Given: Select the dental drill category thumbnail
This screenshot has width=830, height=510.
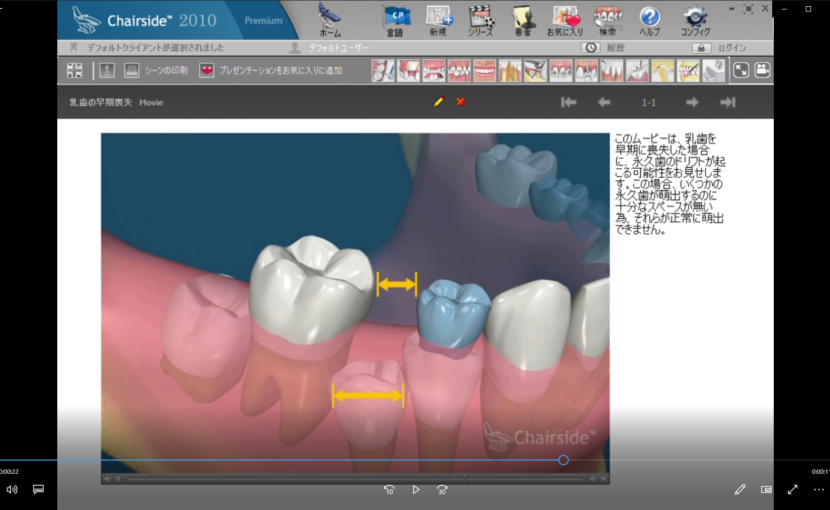Looking at the screenshot, I should click(x=637, y=70).
